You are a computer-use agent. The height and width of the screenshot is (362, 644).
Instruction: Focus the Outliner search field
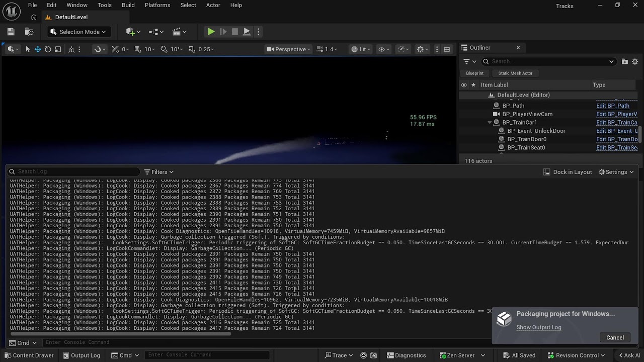548,61
